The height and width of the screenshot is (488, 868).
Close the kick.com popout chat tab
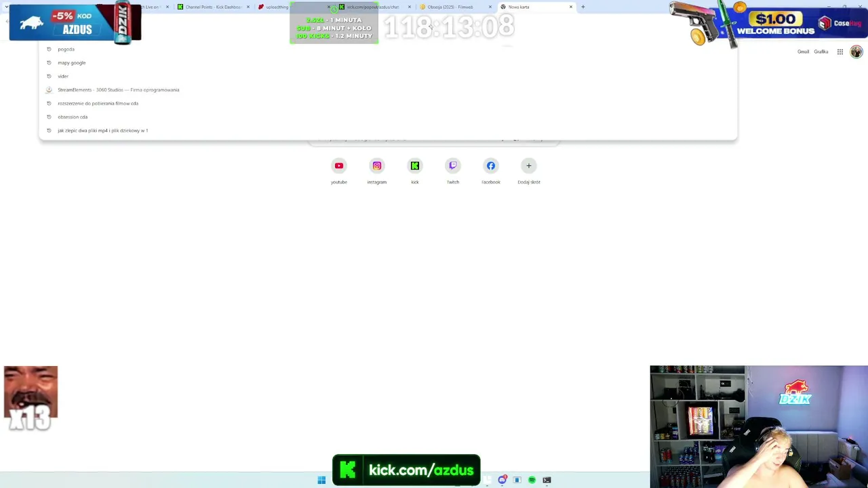pyautogui.click(x=410, y=7)
